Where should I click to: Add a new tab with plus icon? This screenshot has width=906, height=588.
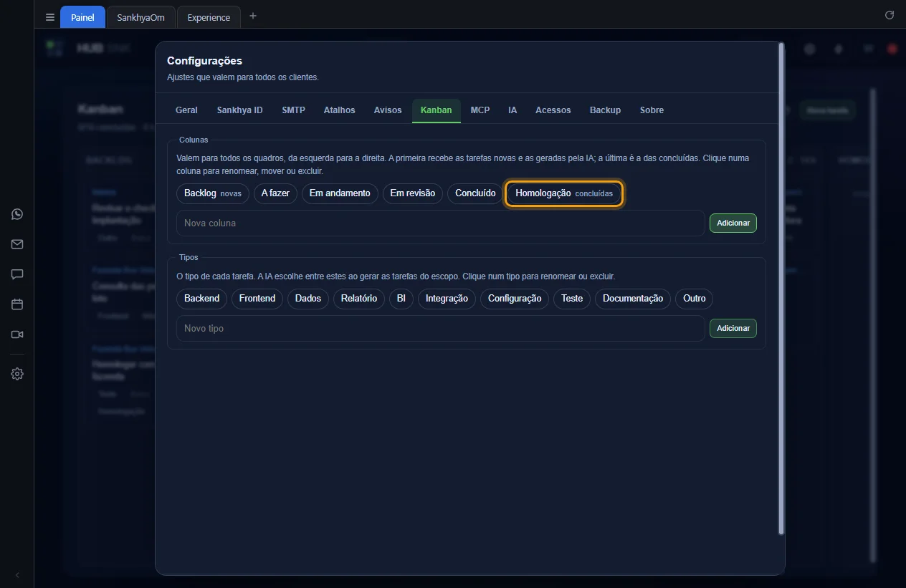(x=252, y=16)
